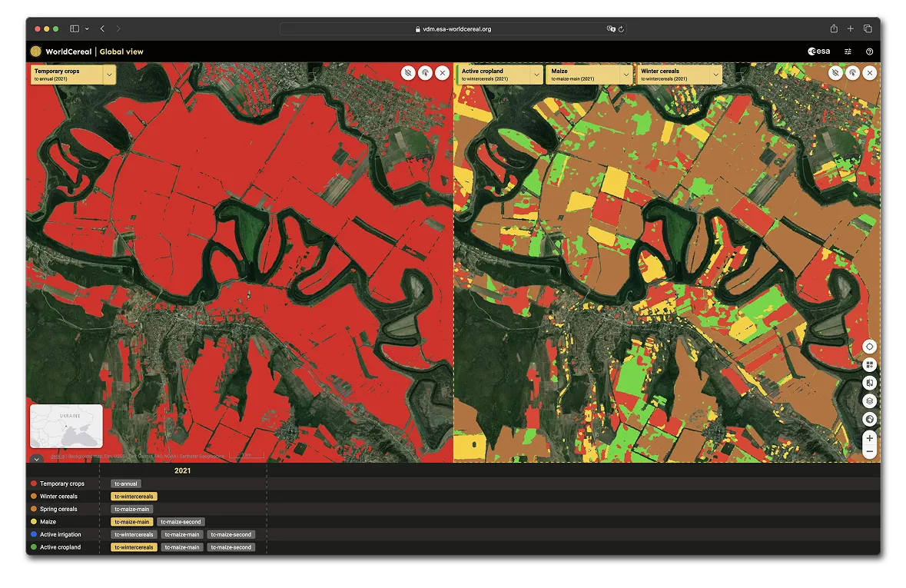Show Safari tab overview
Image resolution: width=906 pixels, height=588 pixels.
(868, 28)
